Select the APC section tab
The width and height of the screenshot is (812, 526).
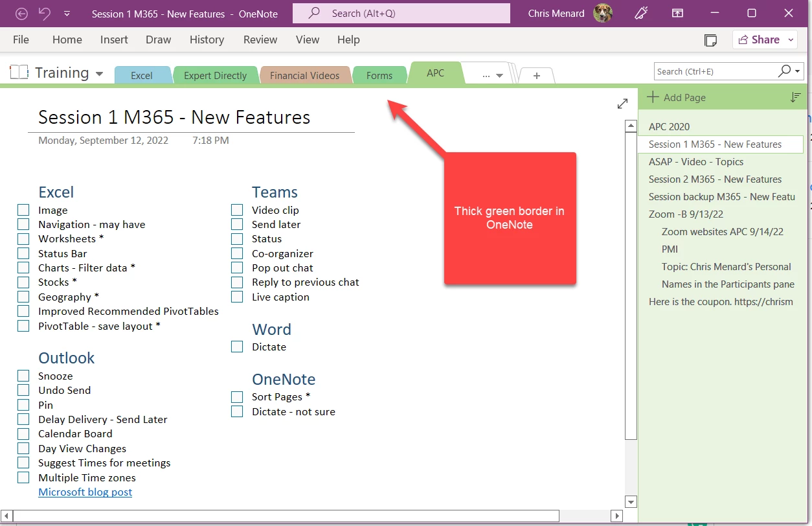pyautogui.click(x=436, y=73)
